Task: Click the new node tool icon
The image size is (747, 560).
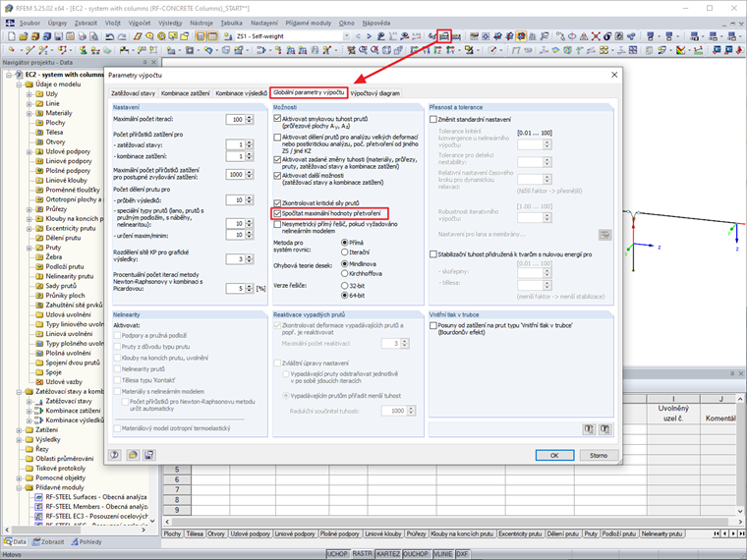Action: (12, 49)
